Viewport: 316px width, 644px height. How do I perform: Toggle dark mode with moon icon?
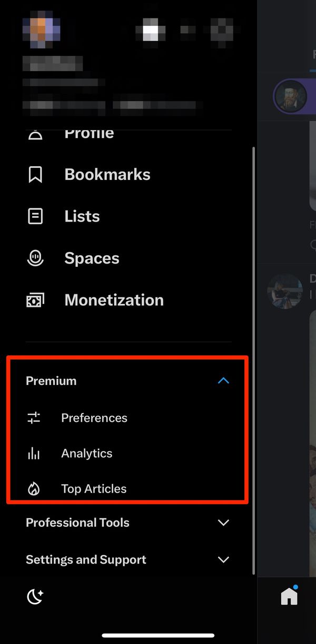[35, 596]
